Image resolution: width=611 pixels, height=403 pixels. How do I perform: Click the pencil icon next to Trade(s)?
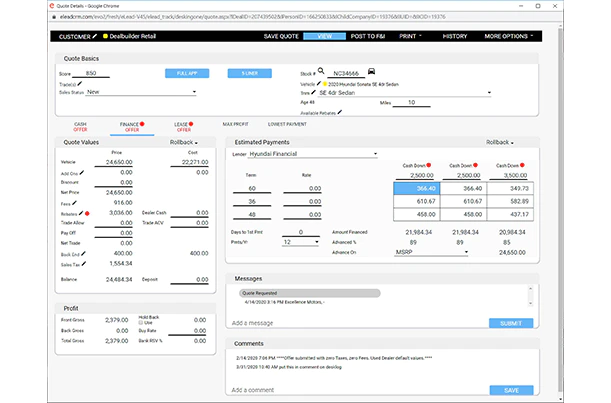click(79, 83)
